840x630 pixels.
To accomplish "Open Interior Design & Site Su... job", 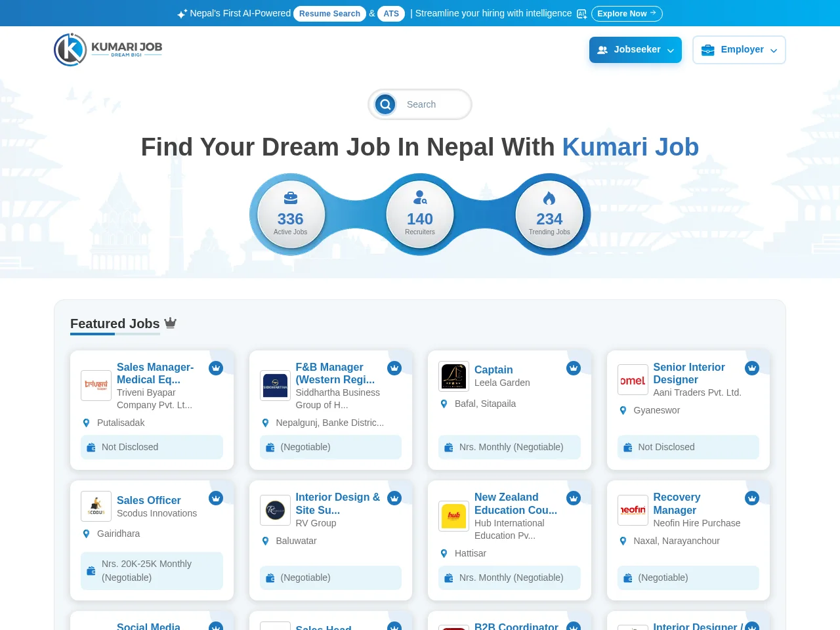I will [x=338, y=503].
